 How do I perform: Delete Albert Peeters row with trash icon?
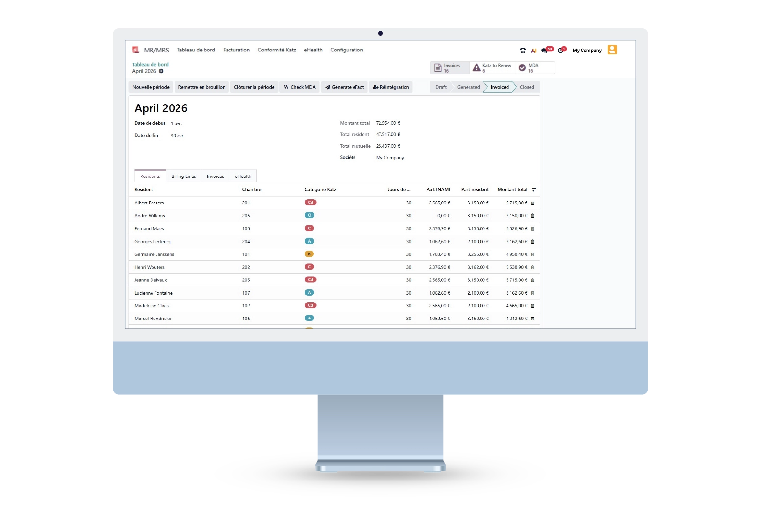(x=533, y=203)
